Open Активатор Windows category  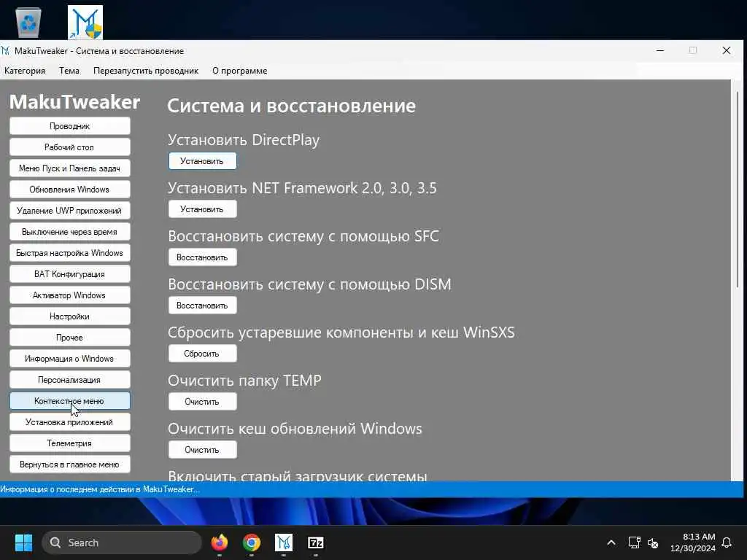tap(69, 295)
